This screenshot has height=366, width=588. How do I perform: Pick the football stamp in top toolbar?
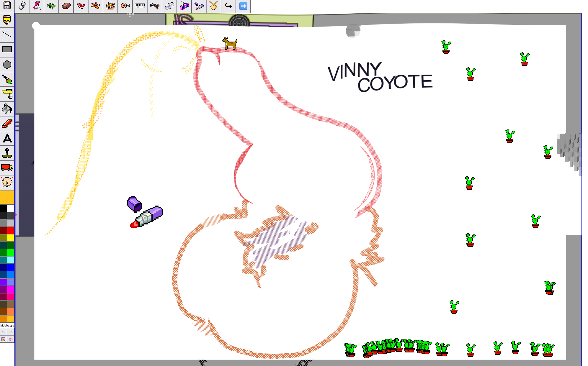coord(66,6)
